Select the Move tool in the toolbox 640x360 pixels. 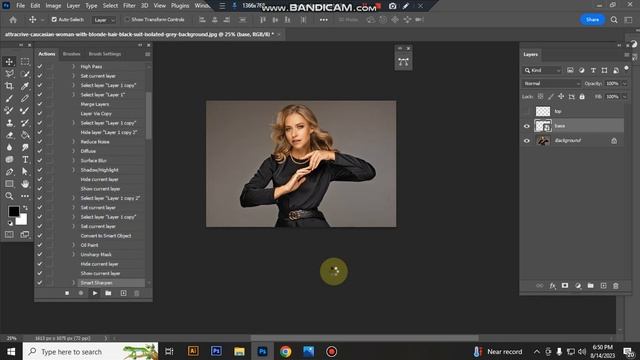click(x=9, y=62)
